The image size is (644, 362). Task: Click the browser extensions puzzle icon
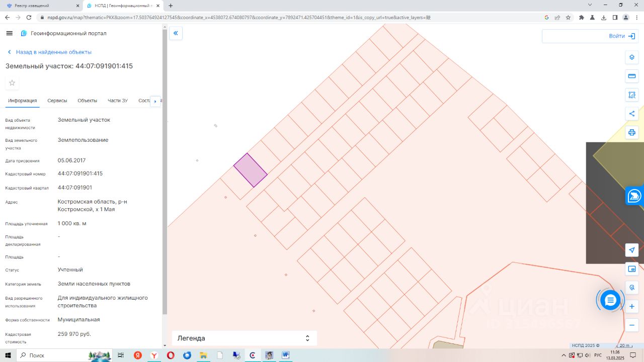(x=582, y=17)
